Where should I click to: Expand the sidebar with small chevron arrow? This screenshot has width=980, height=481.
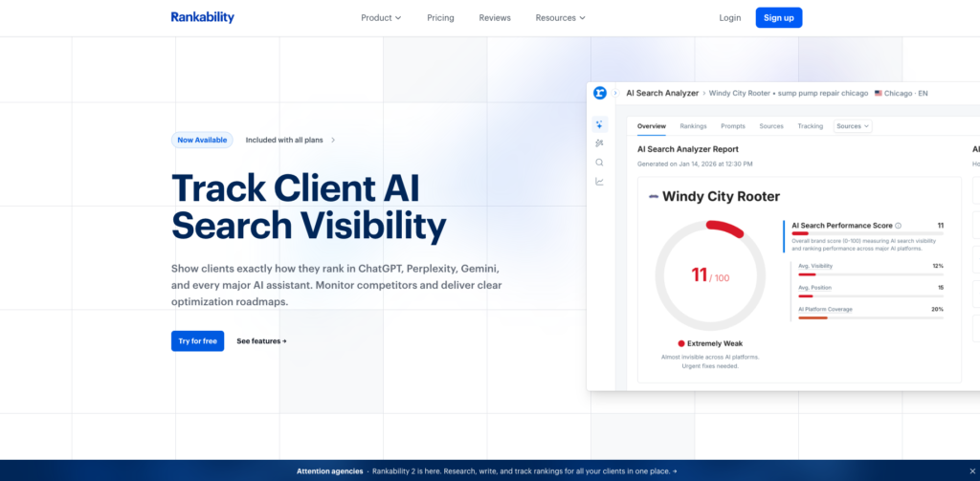(615, 94)
